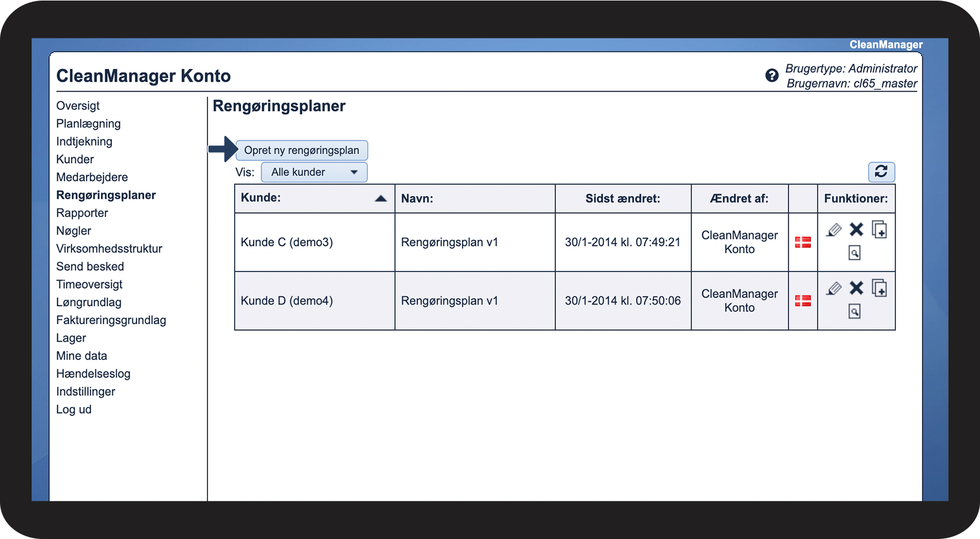Sort by Kunde column arrow
This screenshot has height=539, width=980.
[x=380, y=199]
